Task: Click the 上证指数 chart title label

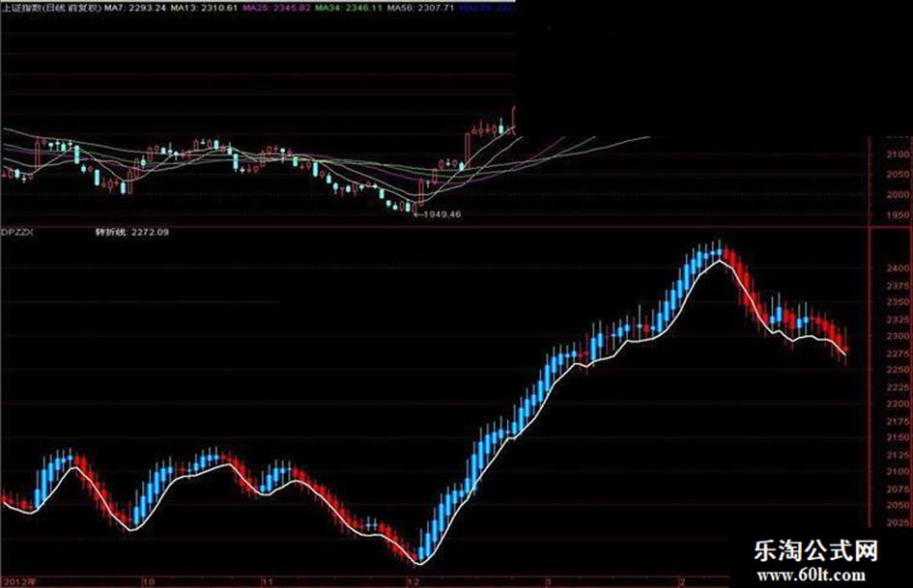Action: tap(50, 9)
